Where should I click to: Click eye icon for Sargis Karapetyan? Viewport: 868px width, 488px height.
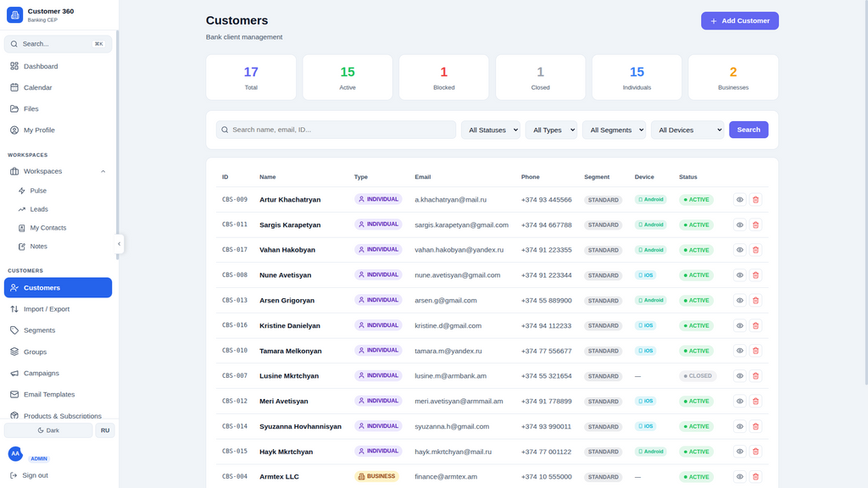click(739, 225)
